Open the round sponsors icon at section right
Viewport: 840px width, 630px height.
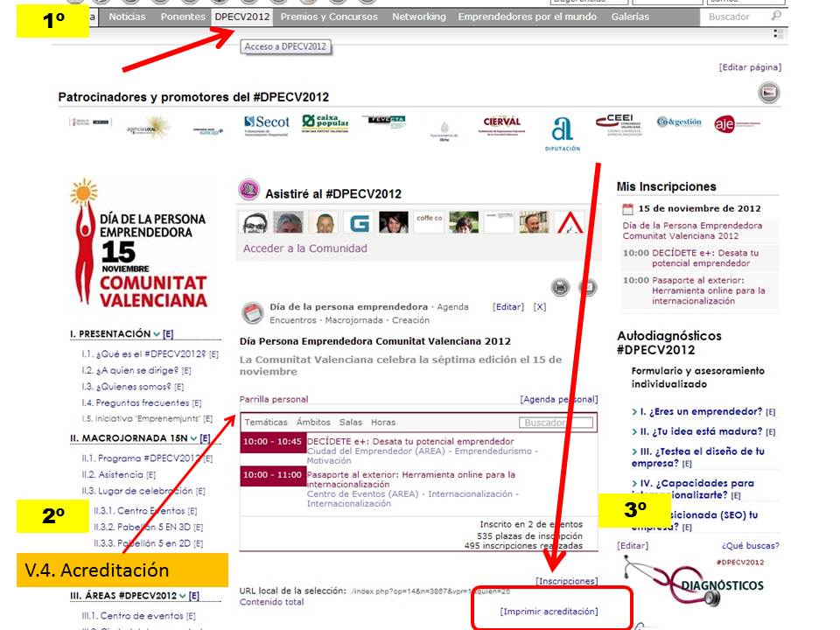tap(768, 93)
